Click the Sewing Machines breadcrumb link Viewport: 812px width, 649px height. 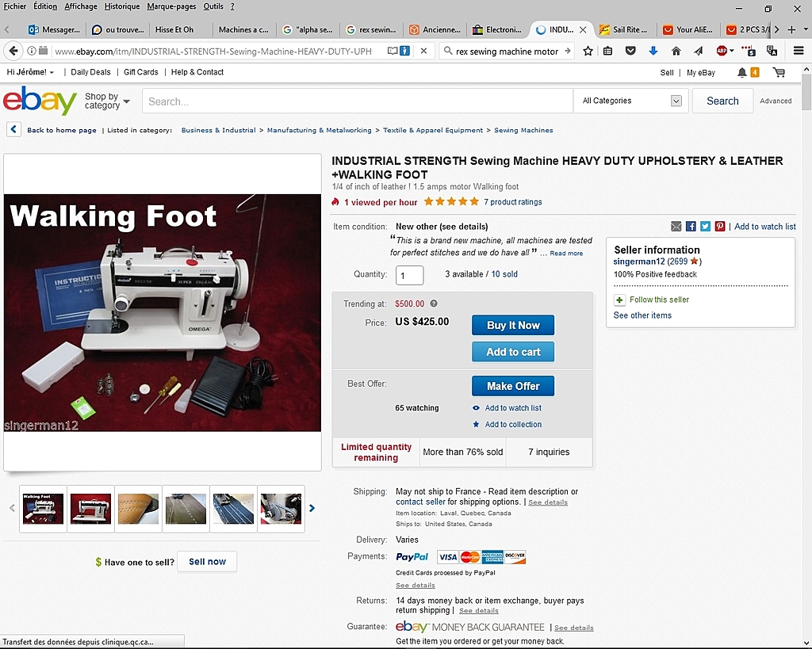[x=523, y=130]
